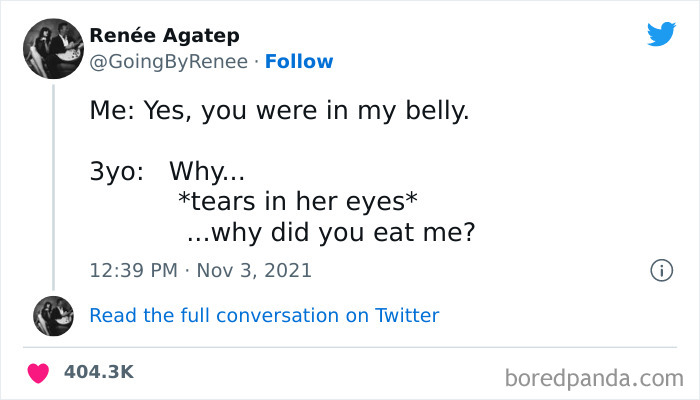Read the full conversation on Twitter
This screenshot has height=400, width=700.
click(x=264, y=315)
